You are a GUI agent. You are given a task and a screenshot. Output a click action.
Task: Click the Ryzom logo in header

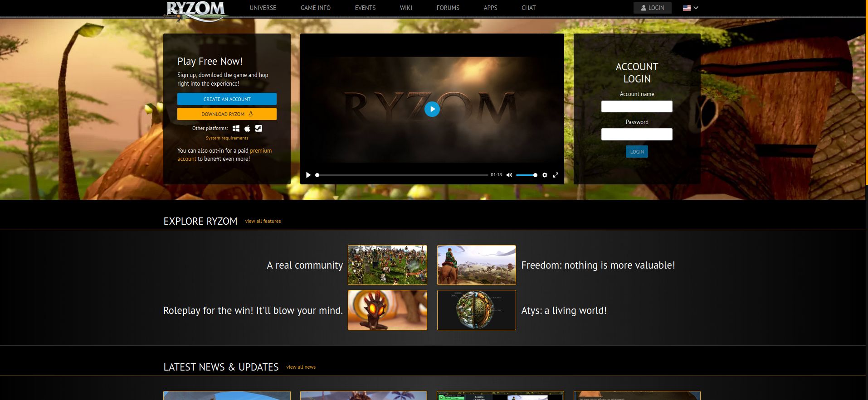pos(196,11)
